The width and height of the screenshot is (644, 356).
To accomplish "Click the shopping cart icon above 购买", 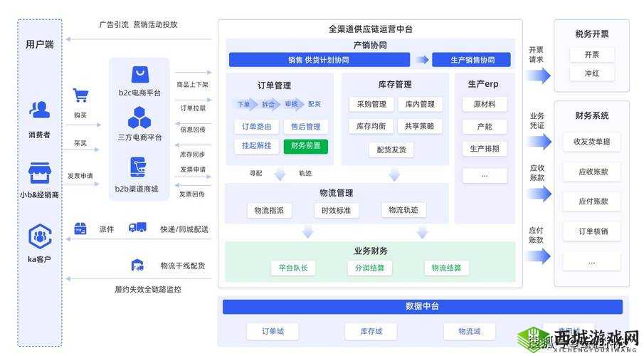I will coord(80,95).
